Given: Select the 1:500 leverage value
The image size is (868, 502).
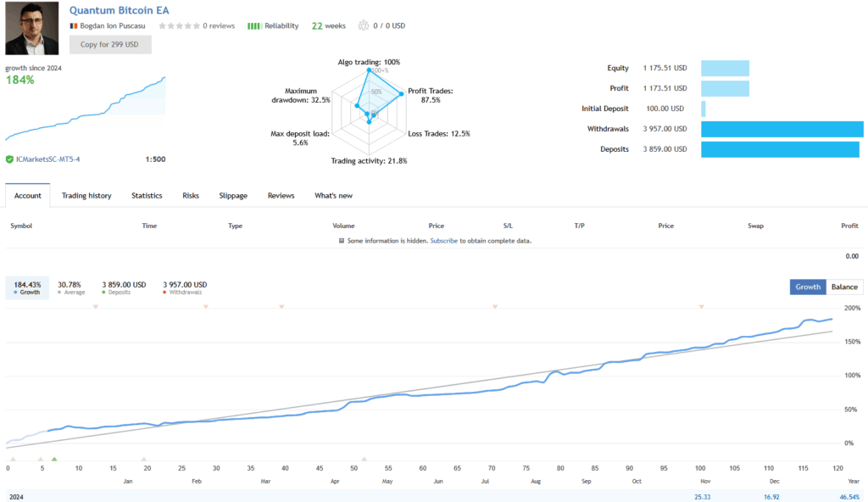Looking at the screenshot, I should pos(156,159).
